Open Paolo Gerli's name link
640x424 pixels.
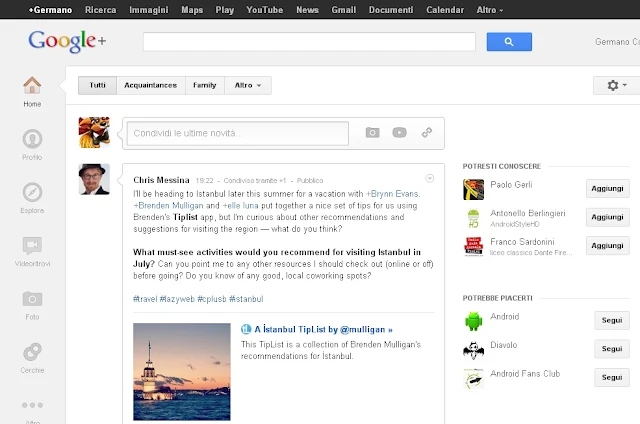point(511,185)
